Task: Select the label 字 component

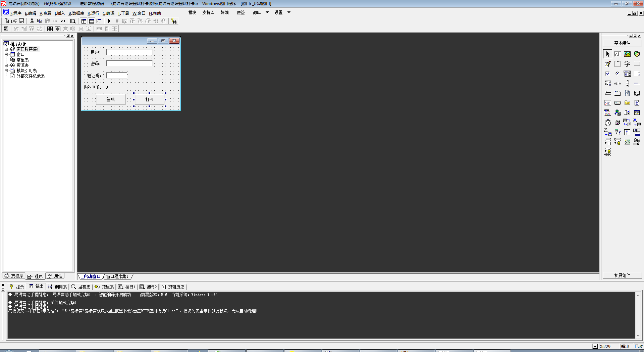Action: click(627, 64)
